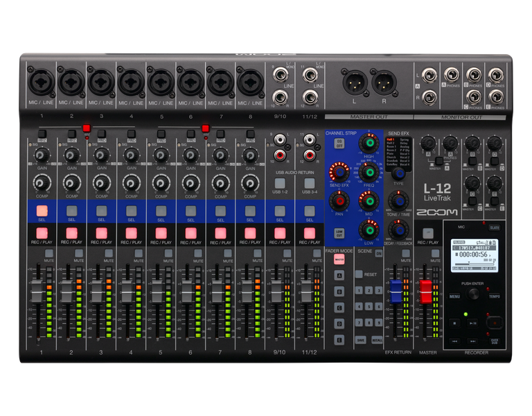
Task: Grab the channel 6 GAIN knob
Action: [190, 155]
